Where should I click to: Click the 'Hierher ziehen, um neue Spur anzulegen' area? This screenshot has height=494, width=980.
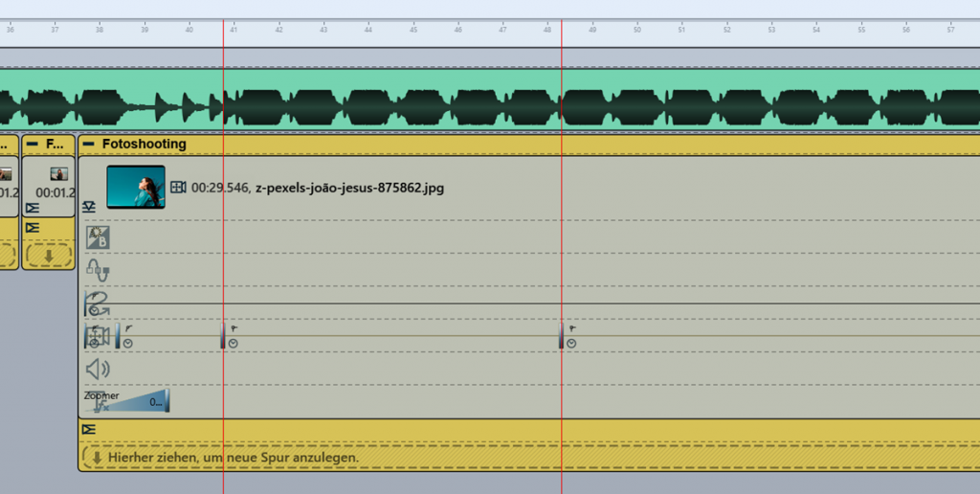coord(233,458)
